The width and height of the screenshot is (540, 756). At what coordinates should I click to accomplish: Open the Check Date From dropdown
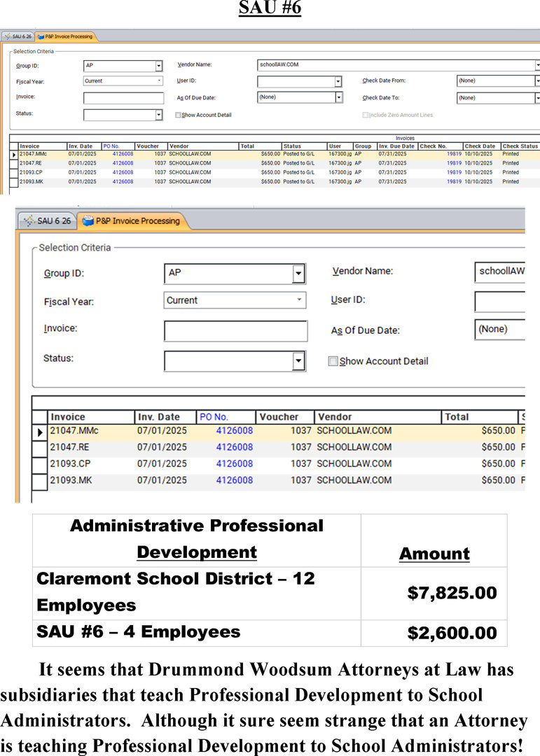pos(537,81)
